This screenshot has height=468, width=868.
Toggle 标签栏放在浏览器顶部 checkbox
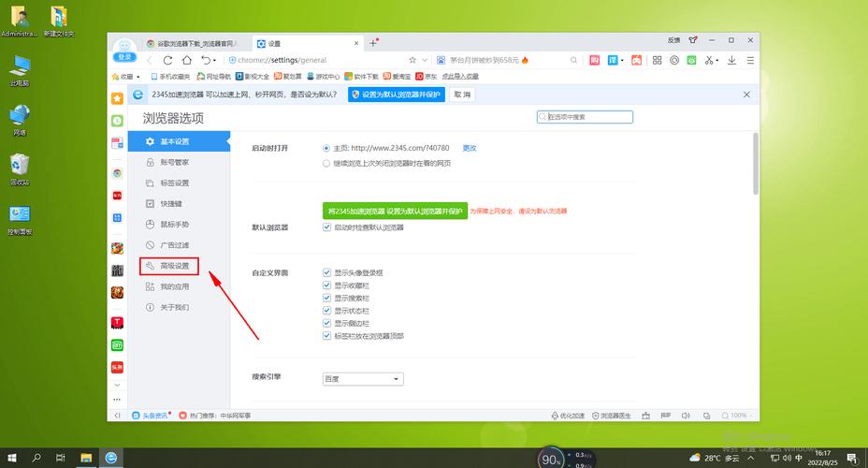[x=326, y=336]
